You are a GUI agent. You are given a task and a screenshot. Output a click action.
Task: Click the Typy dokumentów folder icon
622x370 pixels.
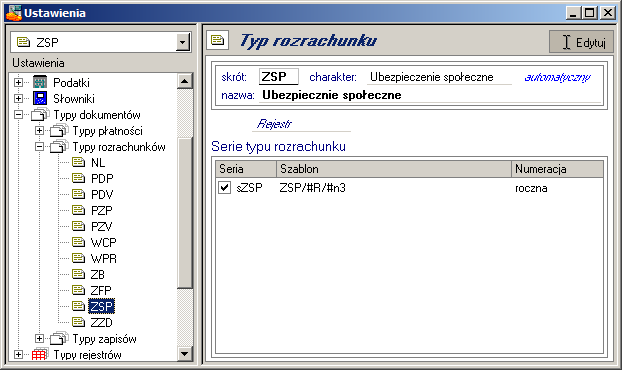40,114
